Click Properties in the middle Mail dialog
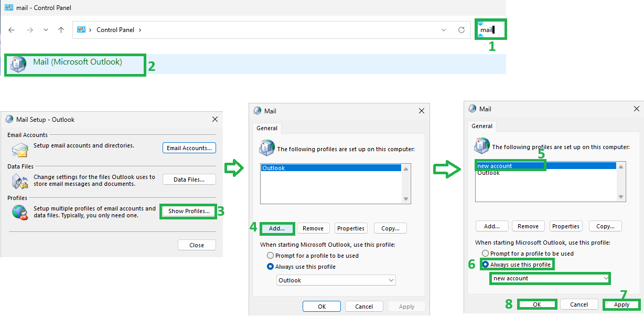 [351, 228]
